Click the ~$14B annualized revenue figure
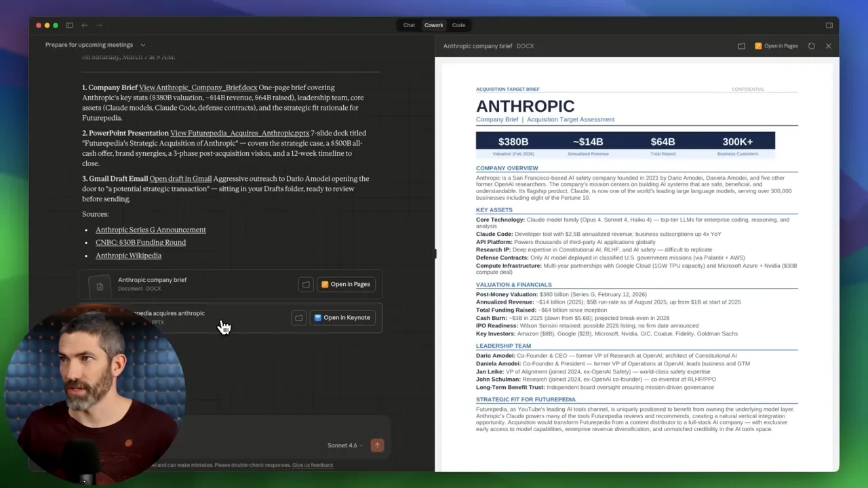The width and height of the screenshot is (868, 488). pyautogui.click(x=588, y=142)
